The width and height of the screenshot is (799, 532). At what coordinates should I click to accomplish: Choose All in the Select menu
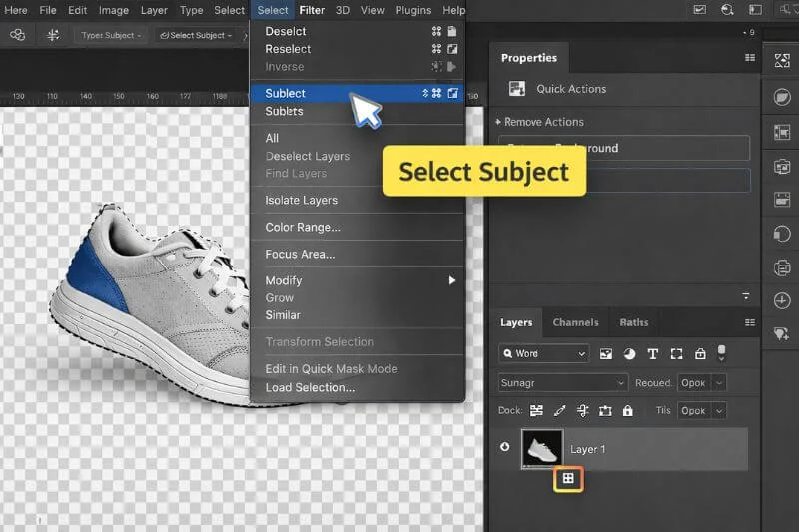(358, 138)
